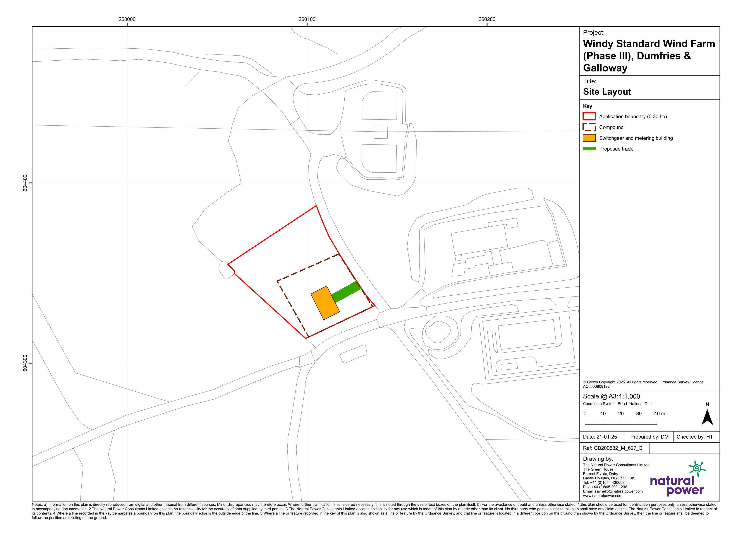Click the 'Date: 21-01-25' cell
Screen dimensions: 756x535
602,437
